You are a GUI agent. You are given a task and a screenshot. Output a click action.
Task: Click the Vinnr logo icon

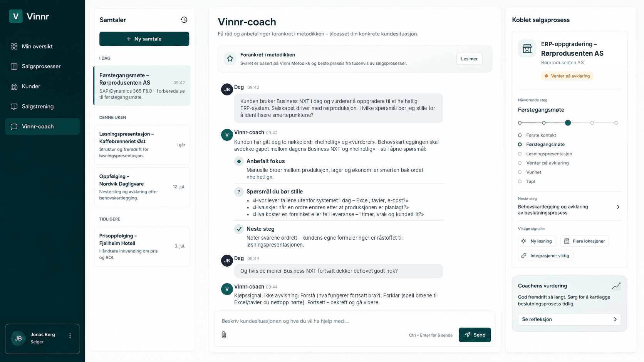pos(16,16)
